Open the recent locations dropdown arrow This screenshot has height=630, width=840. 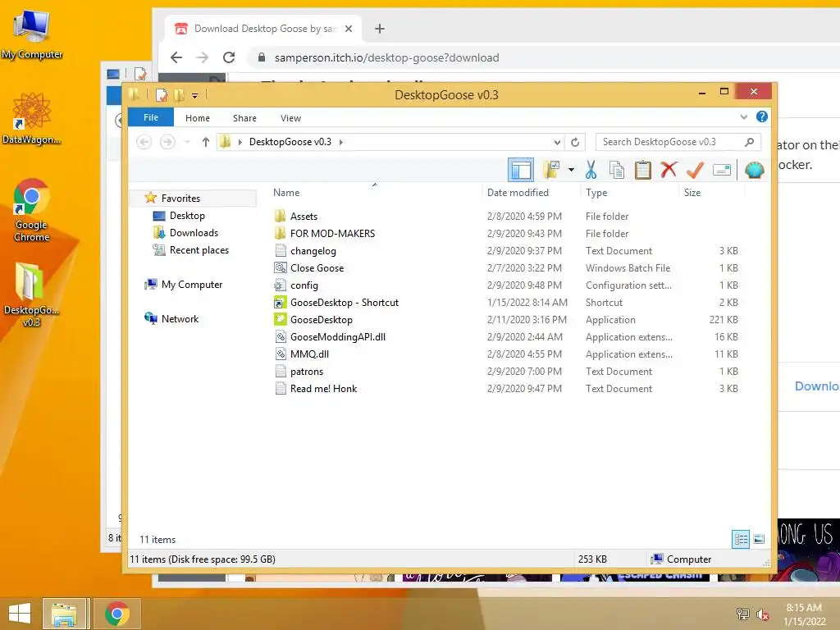(187, 142)
